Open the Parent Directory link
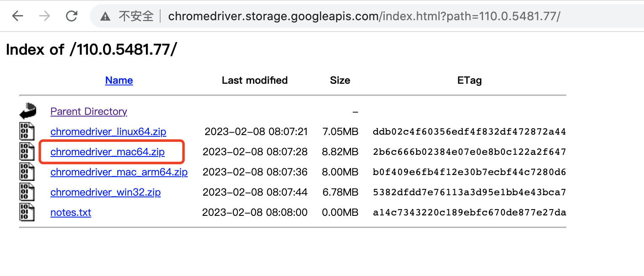The width and height of the screenshot is (644, 276). 89,111
